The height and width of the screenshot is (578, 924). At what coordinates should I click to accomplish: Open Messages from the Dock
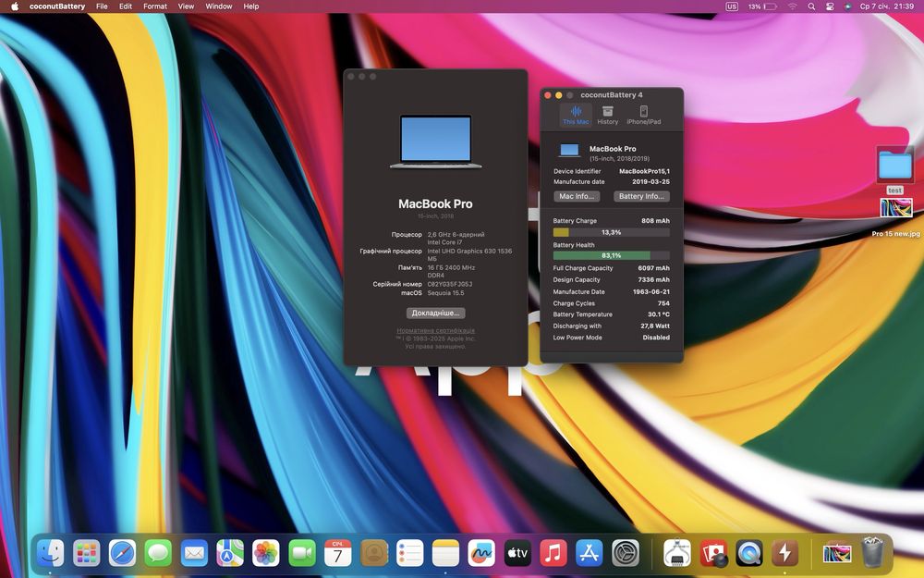[159, 553]
